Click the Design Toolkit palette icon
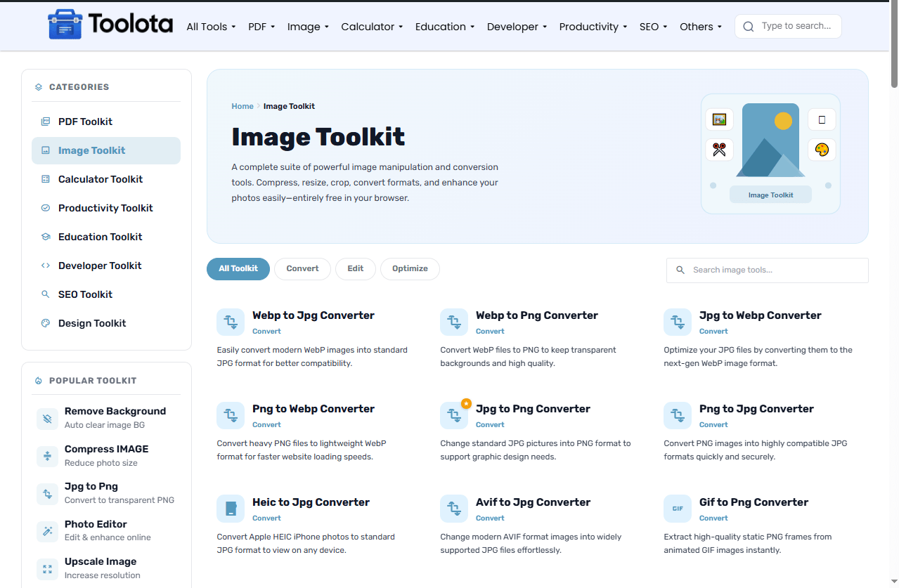The height and width of the screenshot is (588, 899). (x=46, y=323)
